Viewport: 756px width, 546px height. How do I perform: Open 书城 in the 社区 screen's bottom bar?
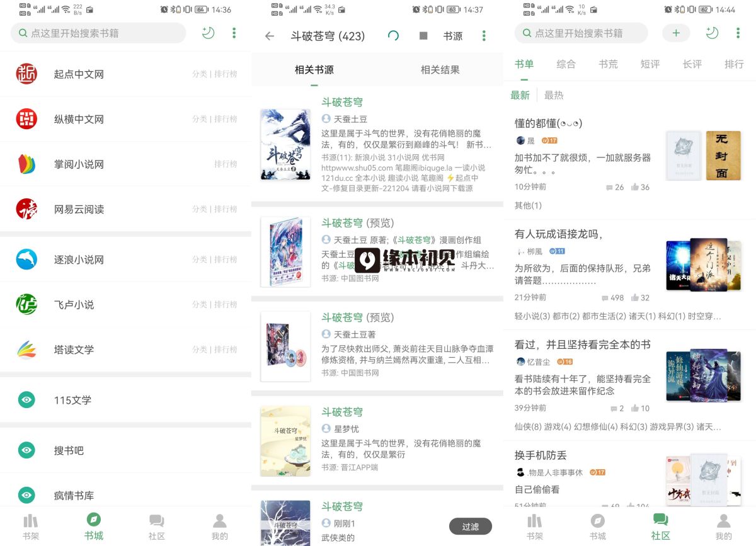pos(598,528)
